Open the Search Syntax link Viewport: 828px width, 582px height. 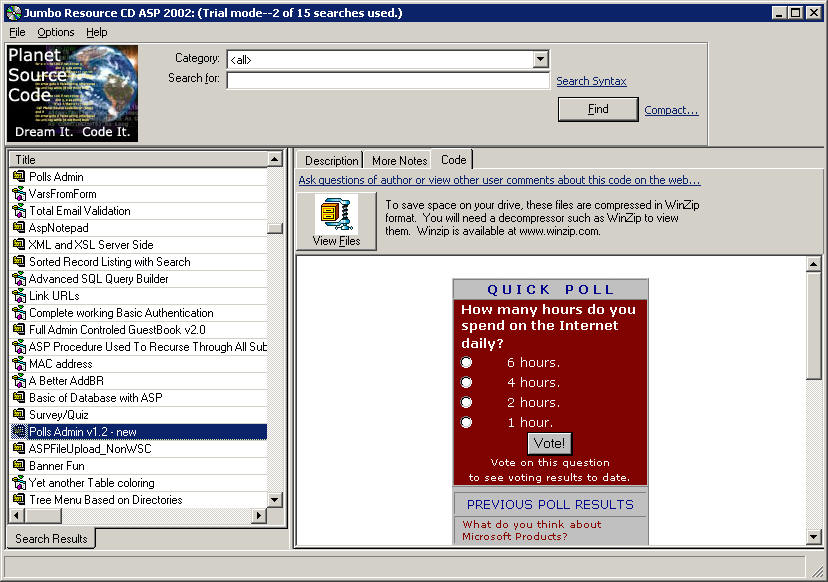(x=591, y=81)
